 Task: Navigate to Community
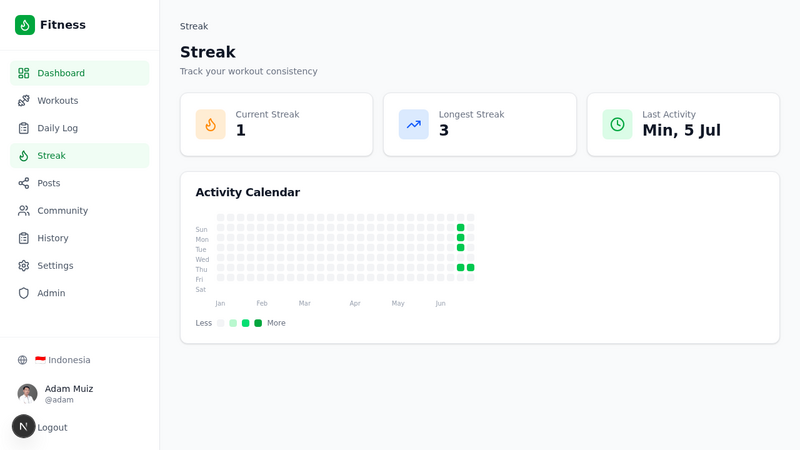(x=80, y=211)
